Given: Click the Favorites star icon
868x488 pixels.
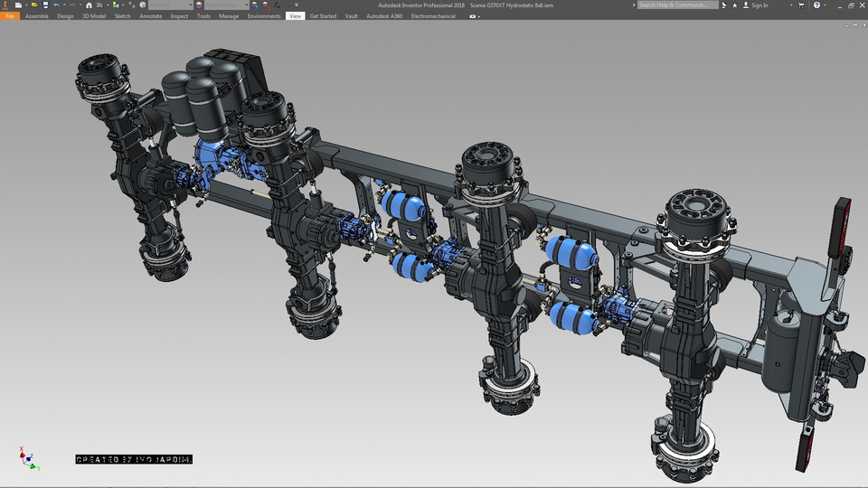Looking at the screenshot, I should pos(735,5).
